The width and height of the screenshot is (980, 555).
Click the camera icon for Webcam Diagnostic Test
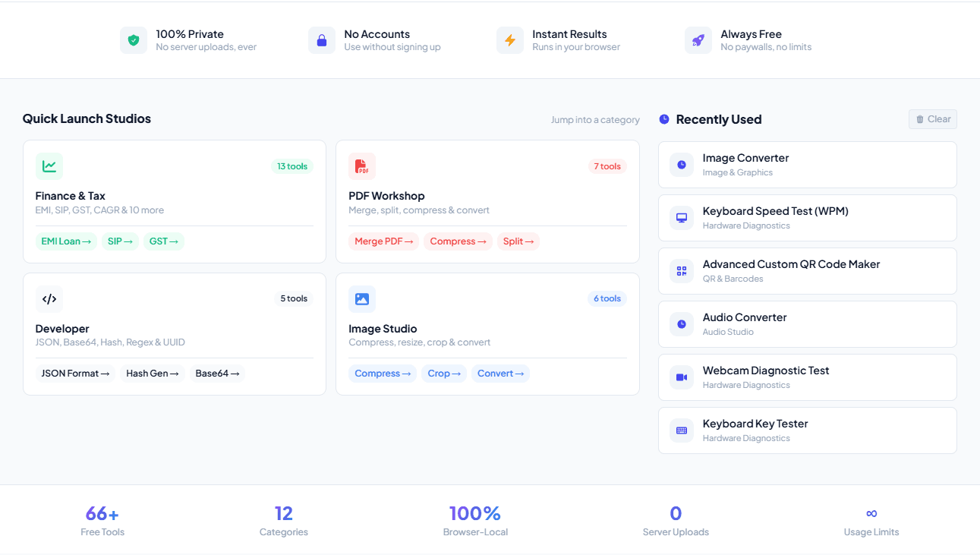(682, 377)
